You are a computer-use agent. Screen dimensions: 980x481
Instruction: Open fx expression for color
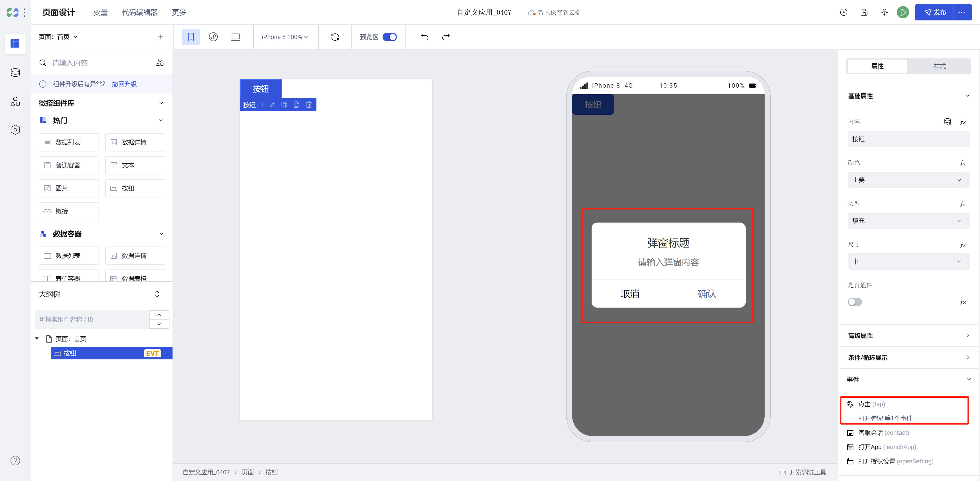963,163
